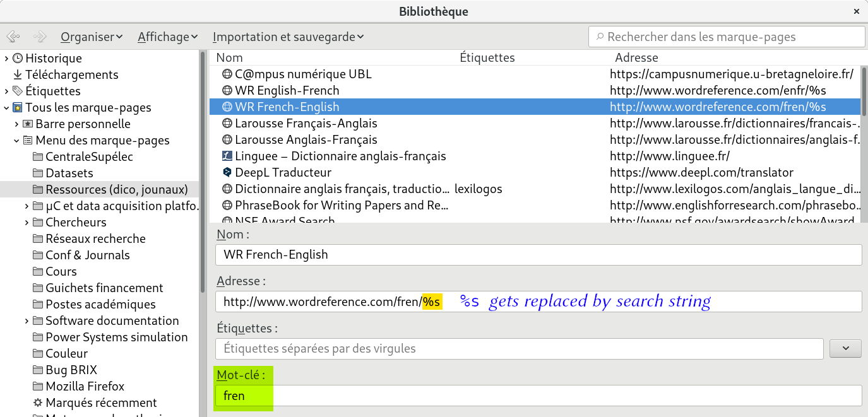Click the Postes académiques folder icon

[38, 304]
